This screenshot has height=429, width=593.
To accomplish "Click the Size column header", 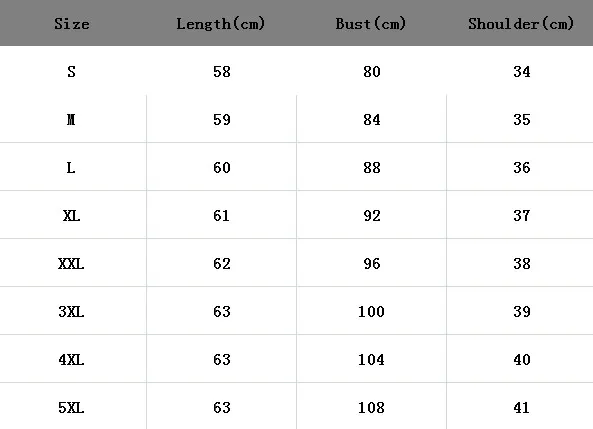I will click(x=72, y=24).
